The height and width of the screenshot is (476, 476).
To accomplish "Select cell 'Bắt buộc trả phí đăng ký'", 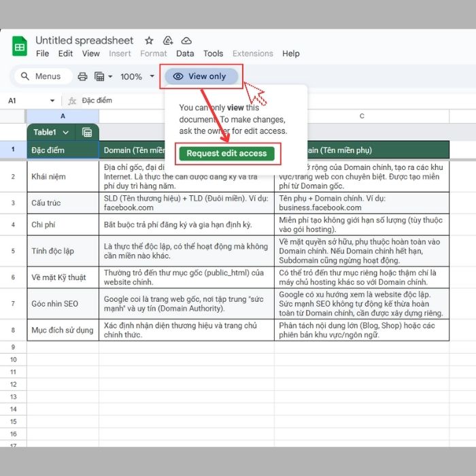I will coord(186,224).
